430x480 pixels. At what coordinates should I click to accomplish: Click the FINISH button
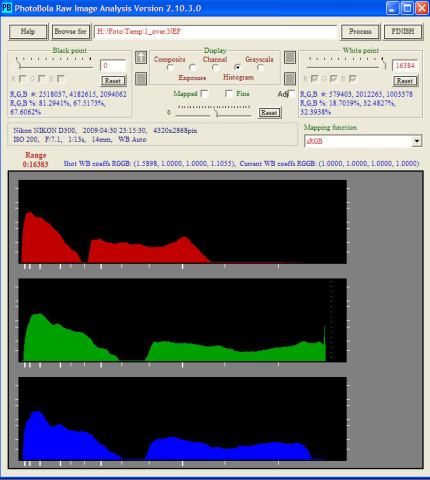tap(403, 32)
